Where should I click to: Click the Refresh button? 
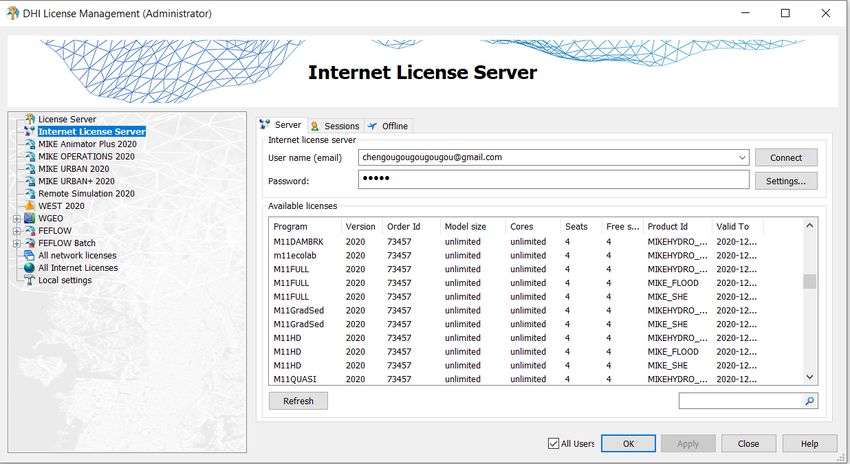(x=298, y=401)
